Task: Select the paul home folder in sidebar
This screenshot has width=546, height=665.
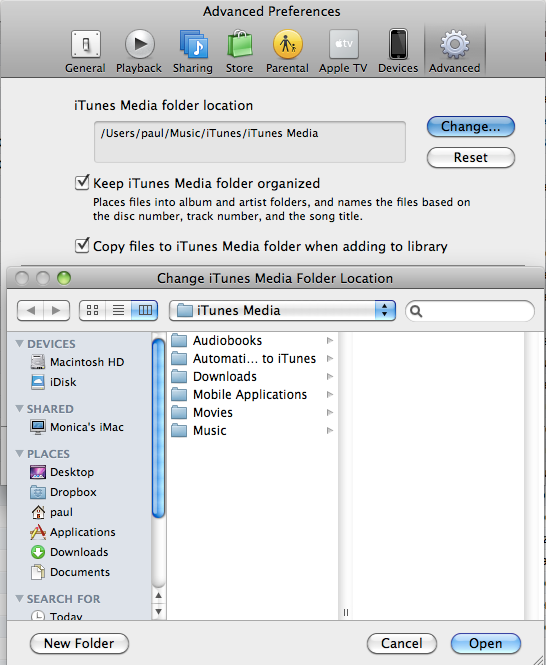Action: 52,512
